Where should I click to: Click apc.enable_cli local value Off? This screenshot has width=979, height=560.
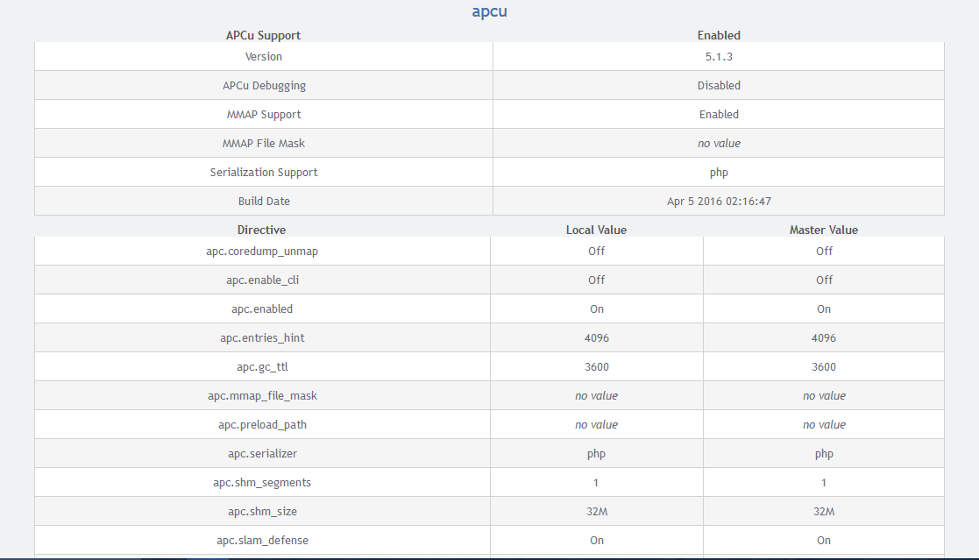[596, 280]
